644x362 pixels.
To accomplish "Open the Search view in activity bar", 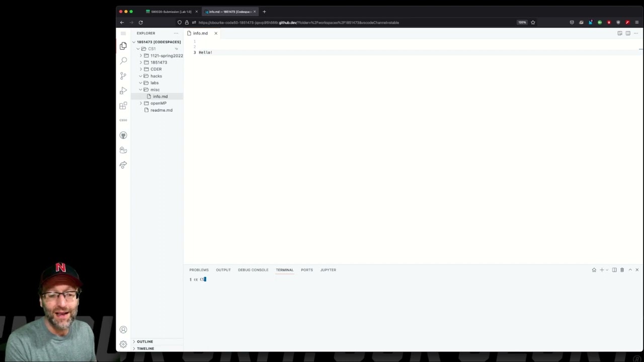I will (123, 60).
